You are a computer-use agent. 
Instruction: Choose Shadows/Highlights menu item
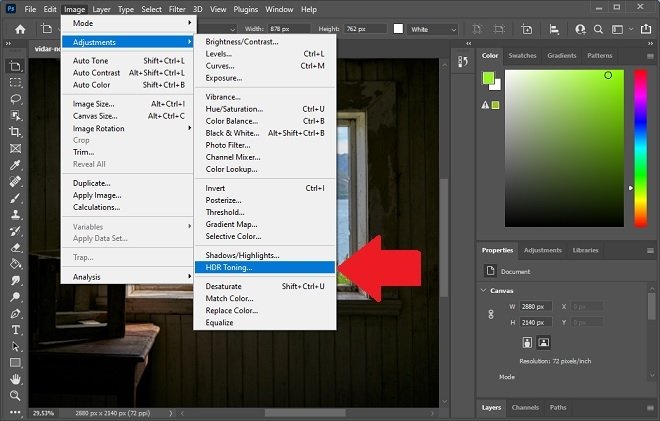pos(265,255)
